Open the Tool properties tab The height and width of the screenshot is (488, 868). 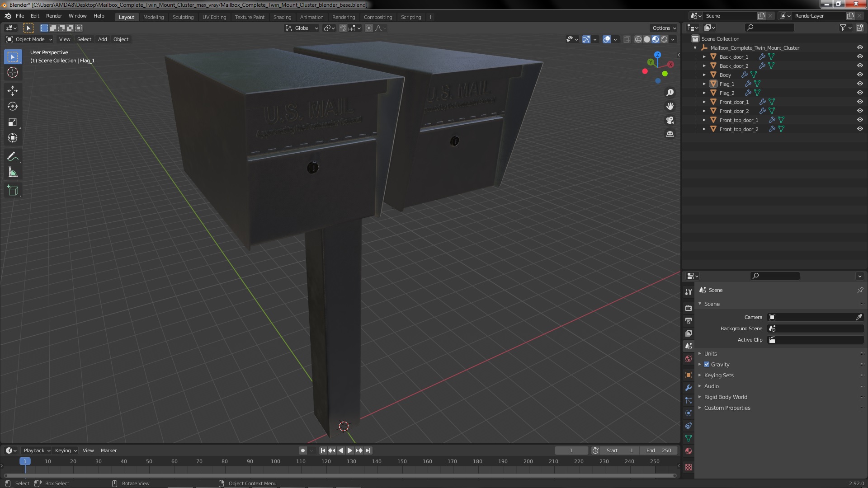[689, 291]
